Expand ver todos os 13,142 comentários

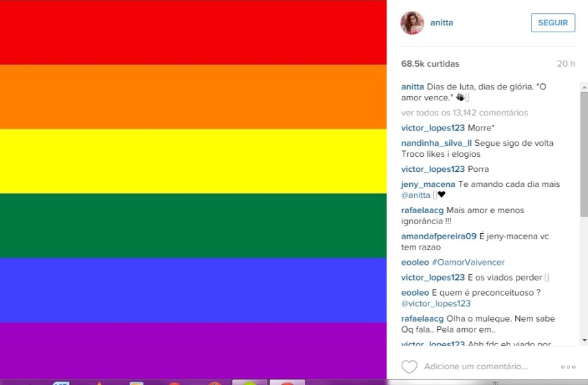pyautogui.click(x=464, y=113)
